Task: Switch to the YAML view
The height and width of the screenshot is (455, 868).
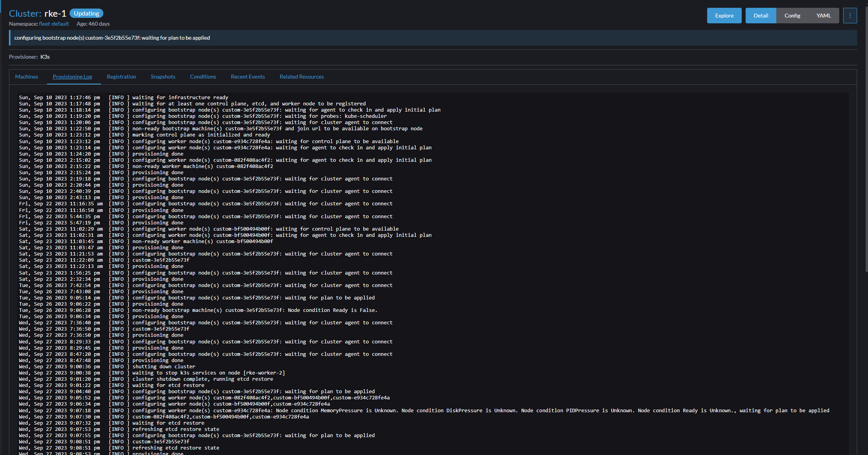Action: pyautogui.click(x=823, y=16)
